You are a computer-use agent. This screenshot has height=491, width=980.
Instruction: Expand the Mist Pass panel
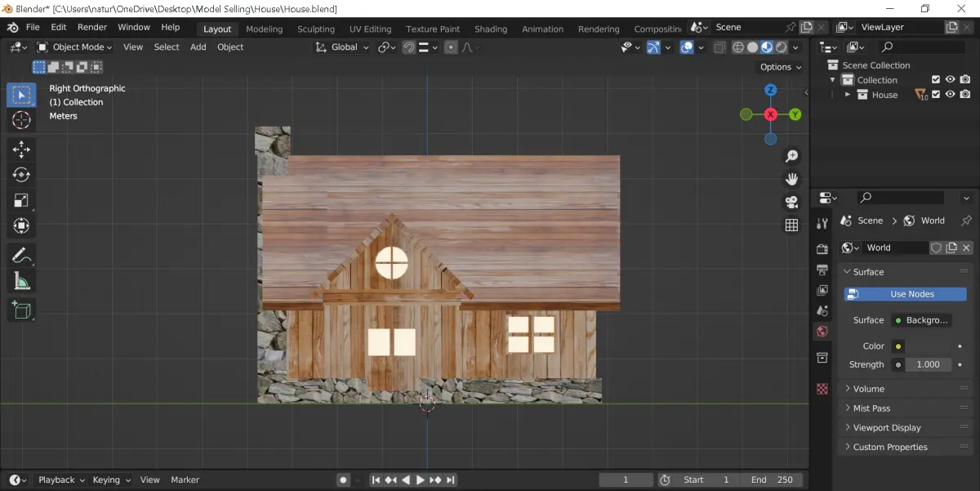point(871,408)
